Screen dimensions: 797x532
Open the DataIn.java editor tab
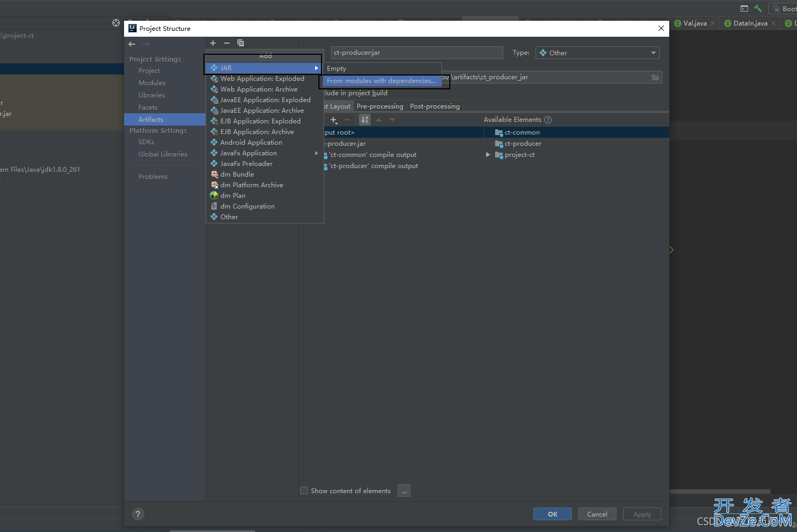(750, 23)
